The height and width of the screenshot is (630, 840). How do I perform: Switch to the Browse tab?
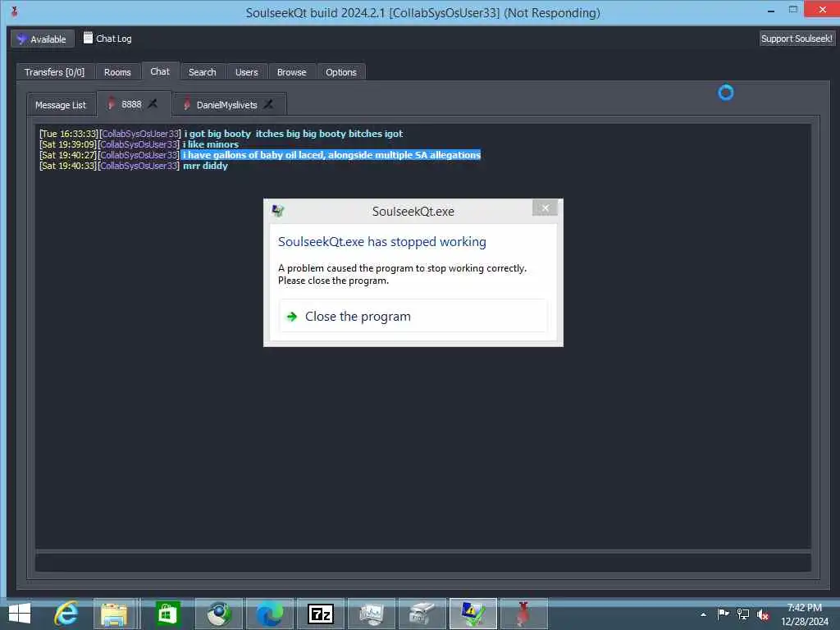coord(292,72)
